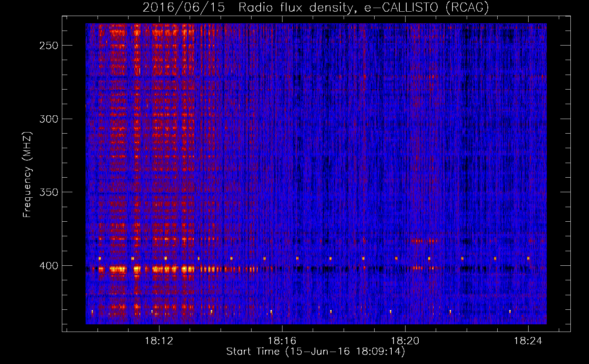Image resolution: width=589 pixels, height=364 pixels.
Task: Click the 350 frequency tick label
Action: (49, 192)
